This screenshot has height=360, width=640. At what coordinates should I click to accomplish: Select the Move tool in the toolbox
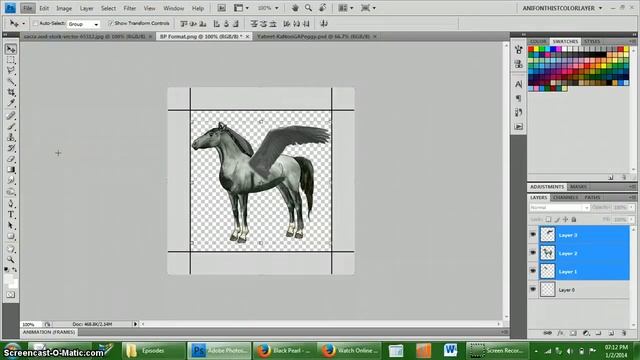(11, 49)
